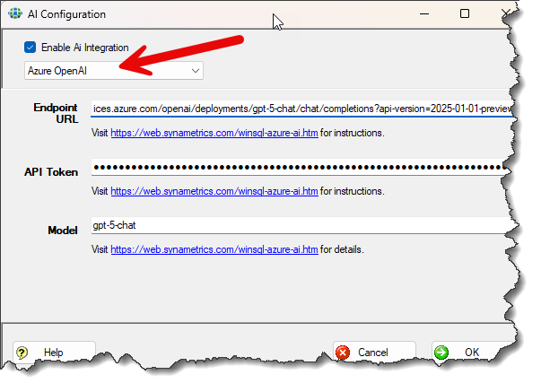
Task: Click the red X icon on Cancel
Action: pos(345,353)
